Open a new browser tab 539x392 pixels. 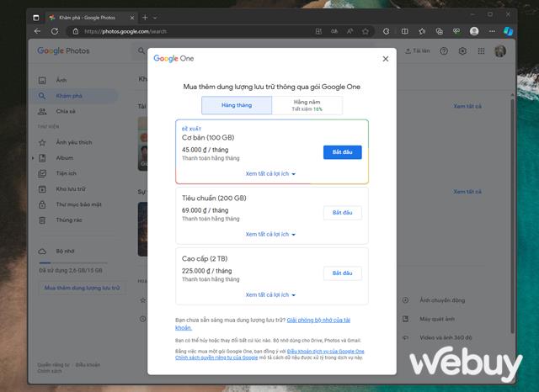coord(145,18)
